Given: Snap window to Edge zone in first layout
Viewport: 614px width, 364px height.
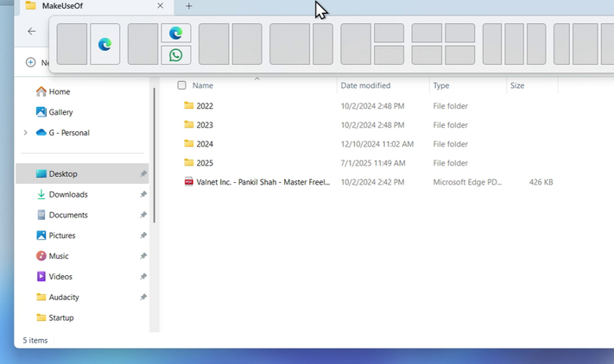Looking at the screenshot, I should coord(104,44).
